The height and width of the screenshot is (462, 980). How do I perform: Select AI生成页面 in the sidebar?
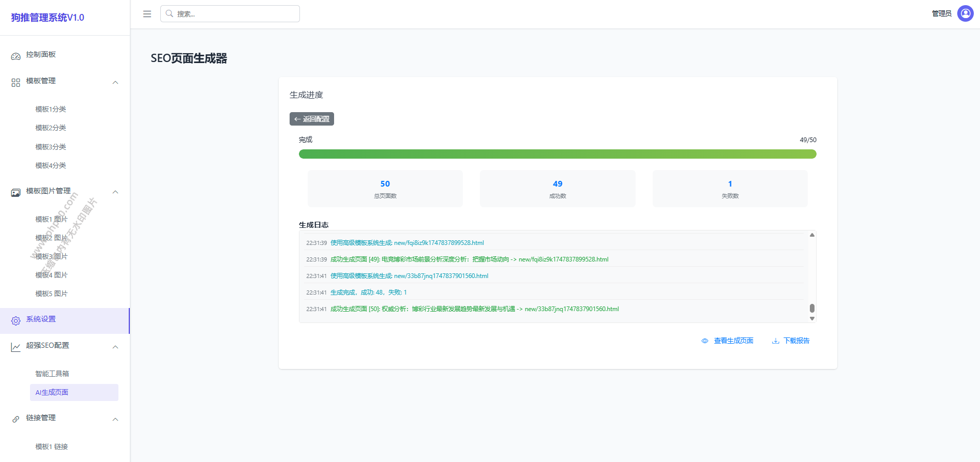click(x=52, y=392)
